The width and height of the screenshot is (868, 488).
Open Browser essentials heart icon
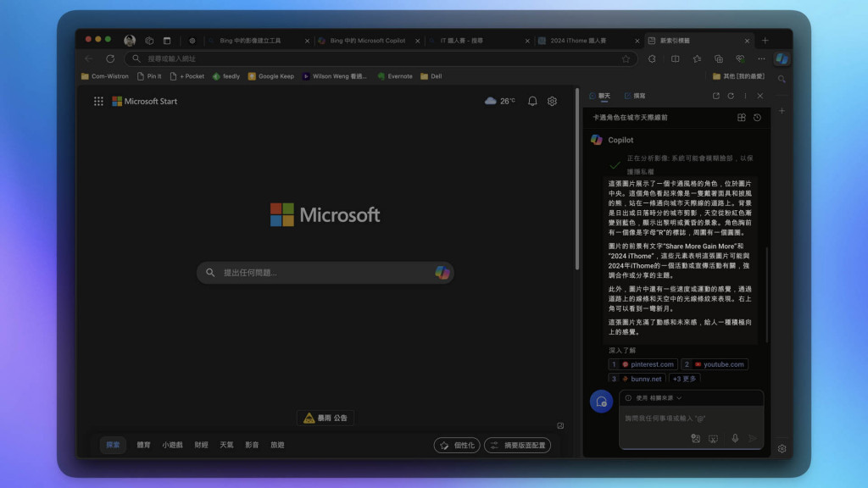click(x=740, y=58)
